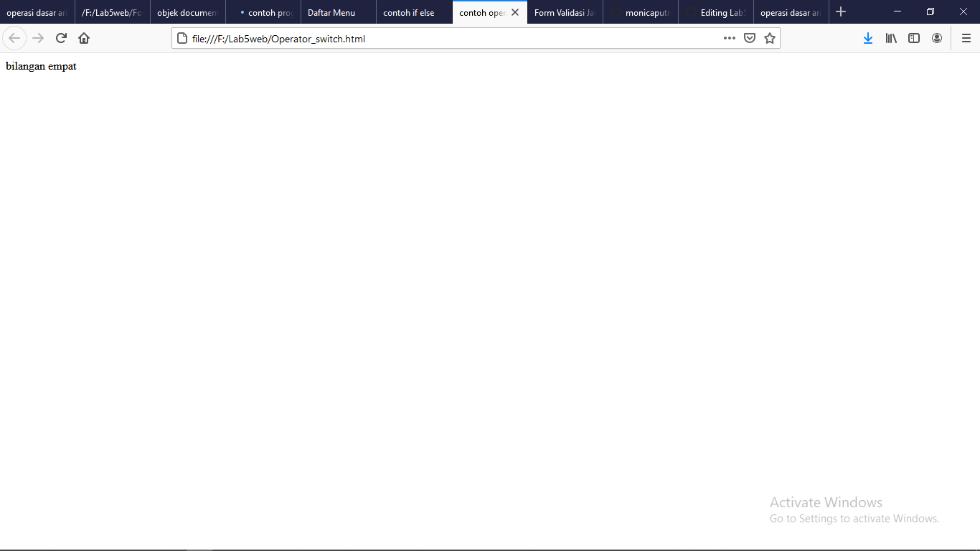Open a new tab with plus button
980x551 pixels.
coord(841,11)
